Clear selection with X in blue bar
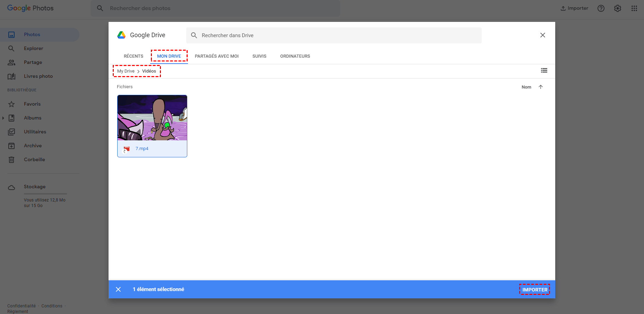Viewport: 644px width, 314px height. coord(118,289)
